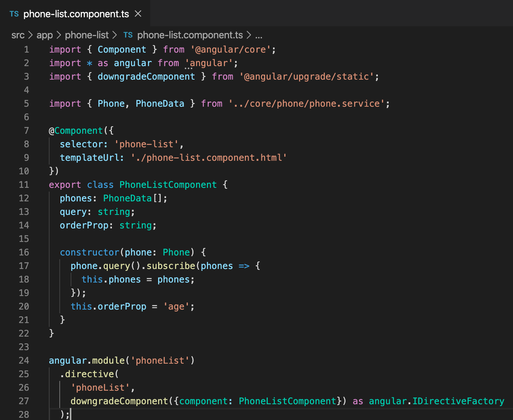Click the 'phones' property on line 12

[x=76, y=198]
